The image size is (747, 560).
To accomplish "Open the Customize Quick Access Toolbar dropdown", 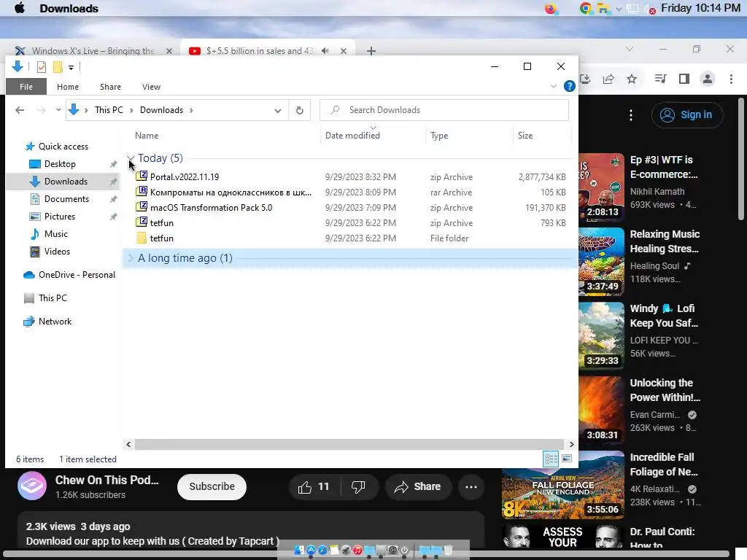I will pos(71,68).
